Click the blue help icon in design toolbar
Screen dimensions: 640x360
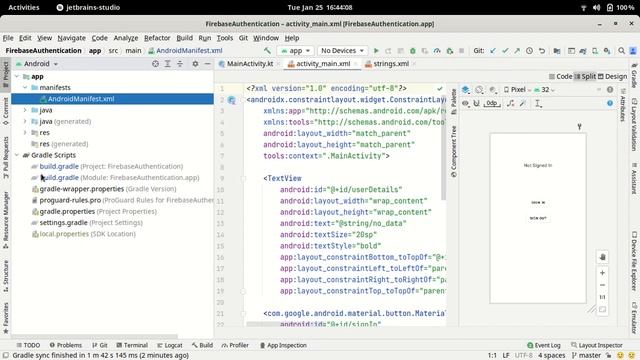tap(610, 103)
